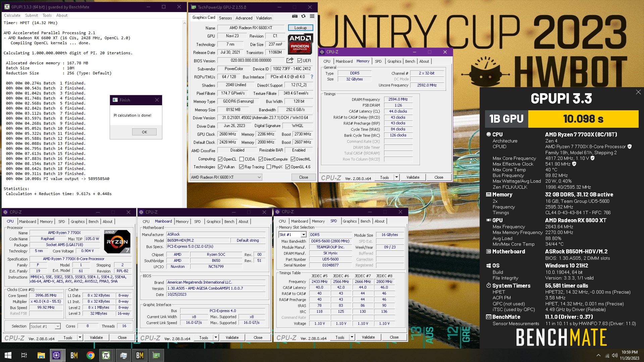This screenshot has width=644, height=362.
Task: Click the Lookup button in GPU-Z
Action: point(301,28)
